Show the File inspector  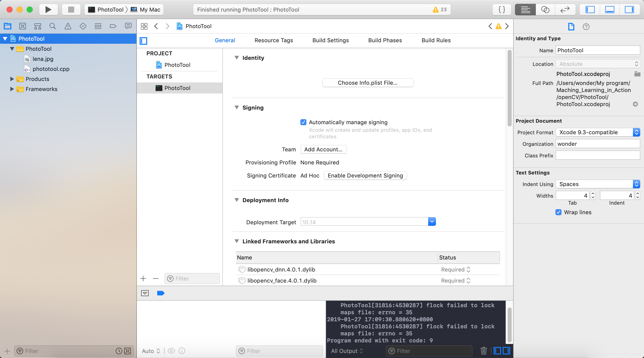coord(571,26)
